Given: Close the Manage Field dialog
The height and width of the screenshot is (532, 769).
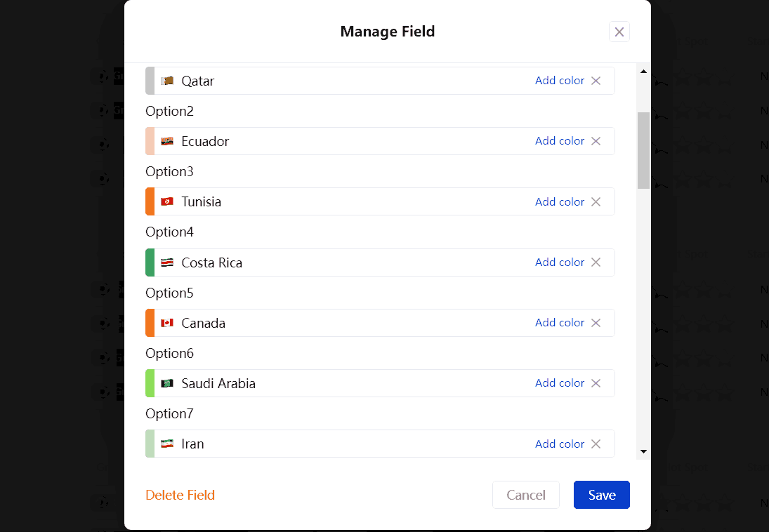Looking at the screenshot, I should pyautogui.click(x=619, y=32).
